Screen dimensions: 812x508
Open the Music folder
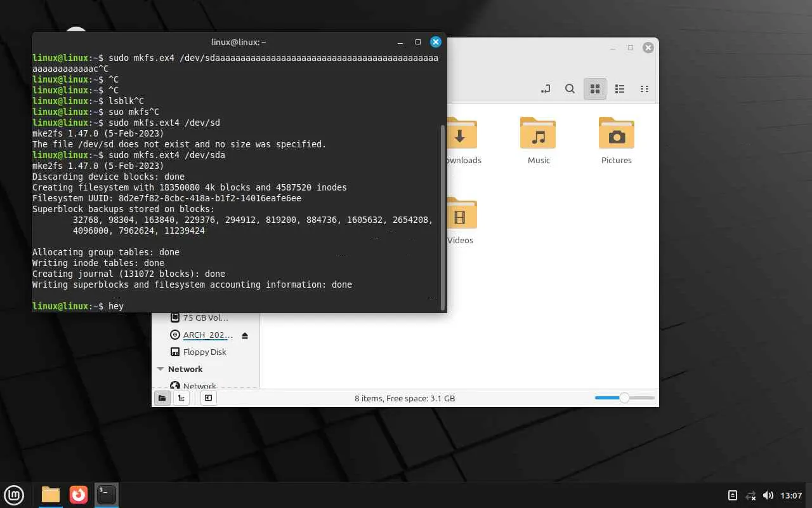tap(538, 141)
